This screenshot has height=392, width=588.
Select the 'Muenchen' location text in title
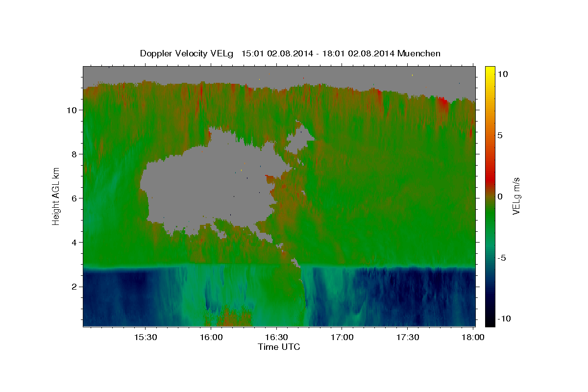pyautogui.click(x=419, y=53)
